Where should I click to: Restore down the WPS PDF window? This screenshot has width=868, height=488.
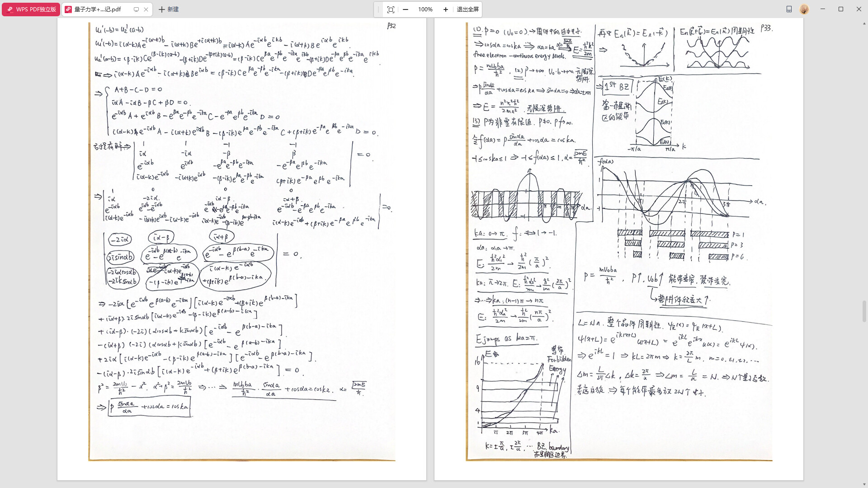[x=841, y=9]
